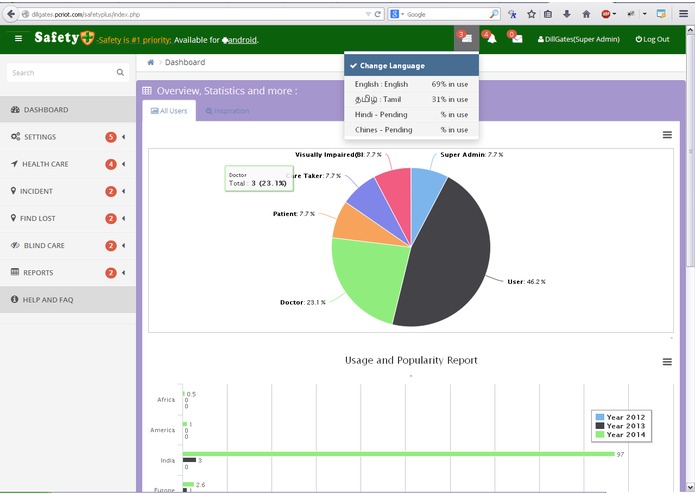Viewport: 695px width, 494px height.
Task: Open Find Lost sidebar item
Action: (68, 218)
